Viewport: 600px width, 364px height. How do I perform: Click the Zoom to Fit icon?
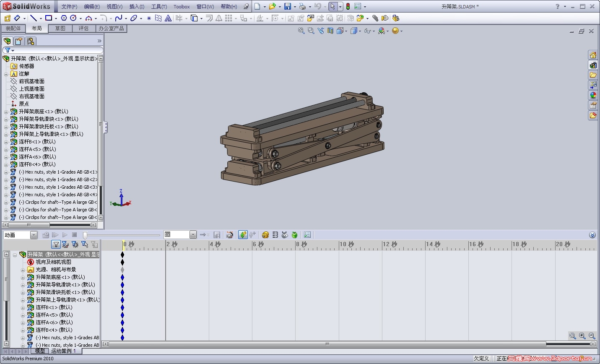tap(301, 31)
